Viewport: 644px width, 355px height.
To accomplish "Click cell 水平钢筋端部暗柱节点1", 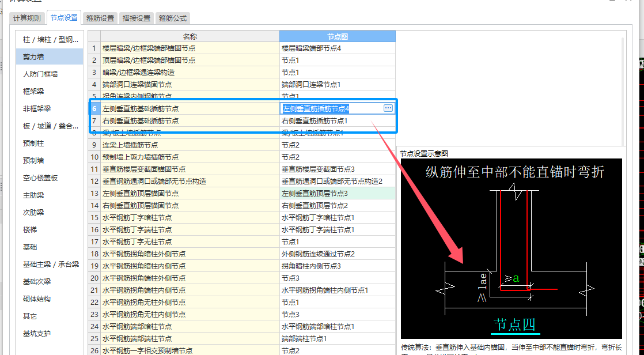I will [x=337, y=327].
